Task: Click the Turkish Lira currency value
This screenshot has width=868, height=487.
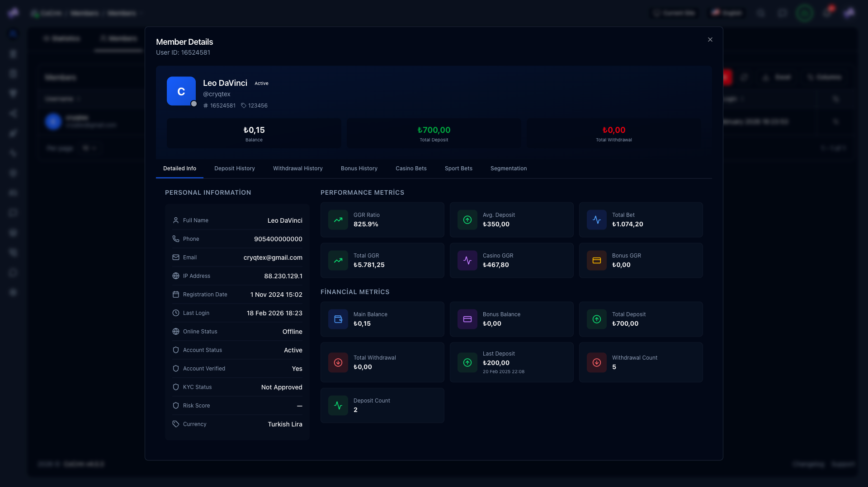Action: click(x=285, y=424)
